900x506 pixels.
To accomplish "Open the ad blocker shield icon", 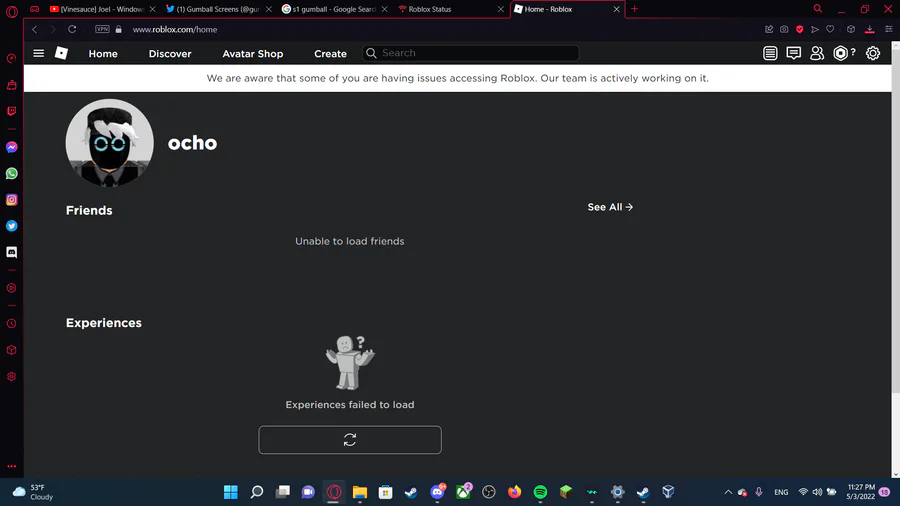I will (800, 29).
